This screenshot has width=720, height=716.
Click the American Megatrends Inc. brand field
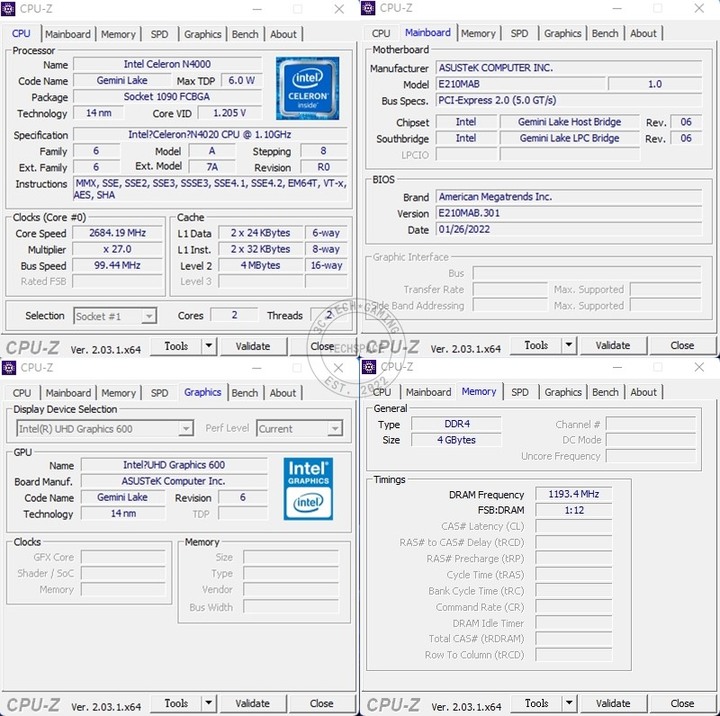tap(569, 197)
